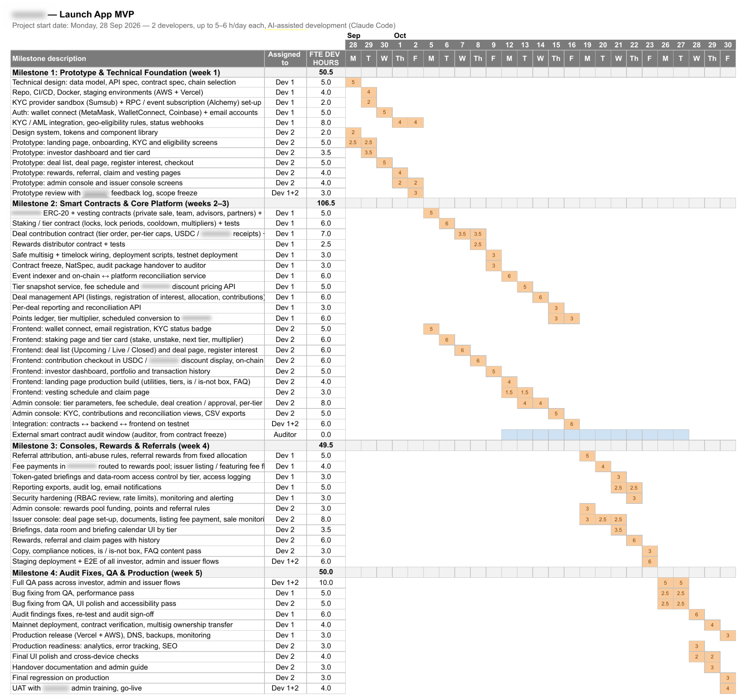Screen dimensions: 746x700
Task: Click the 'Design system, tokens and component library' cell
Action: point(137,133)
